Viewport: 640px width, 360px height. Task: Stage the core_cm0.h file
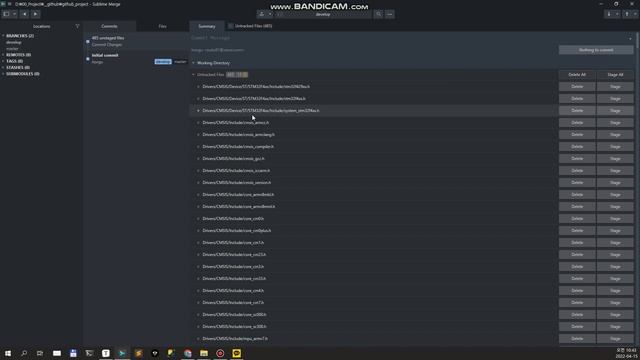(x=615, y=218)
